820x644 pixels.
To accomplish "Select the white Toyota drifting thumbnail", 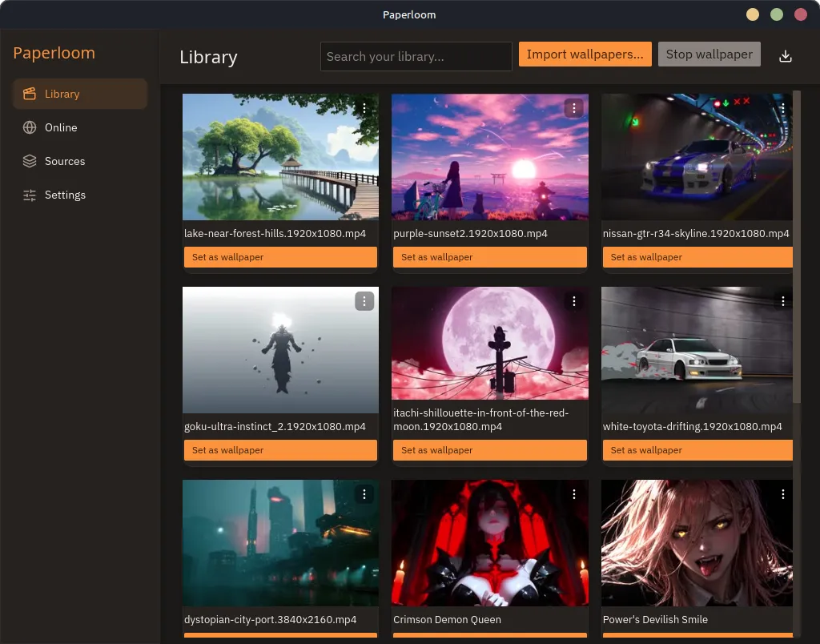I will coord(697,350).
